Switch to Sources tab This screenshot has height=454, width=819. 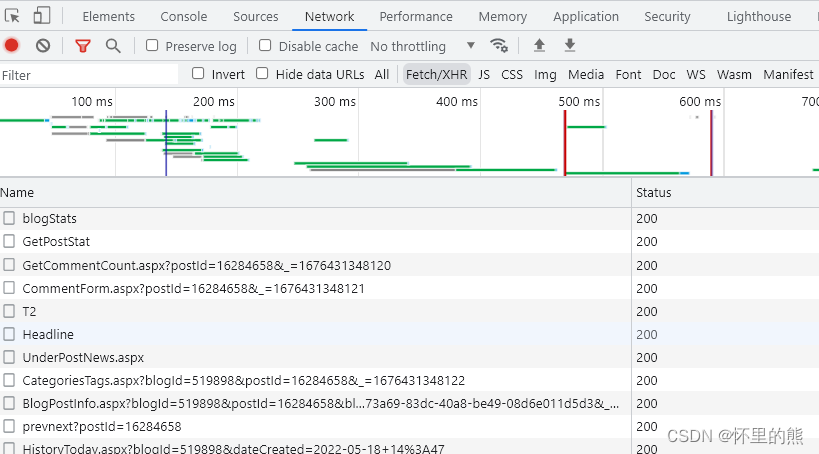click(x=256, y=17)
